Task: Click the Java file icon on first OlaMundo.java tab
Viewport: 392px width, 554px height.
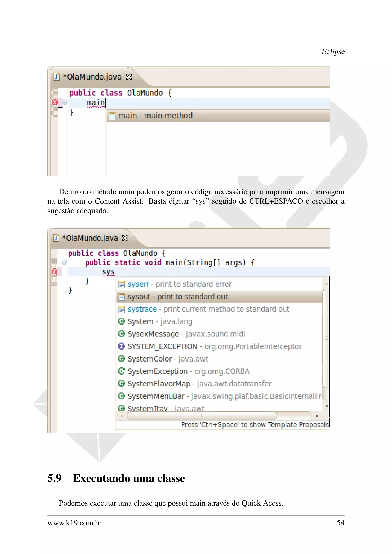Action: 56,77
